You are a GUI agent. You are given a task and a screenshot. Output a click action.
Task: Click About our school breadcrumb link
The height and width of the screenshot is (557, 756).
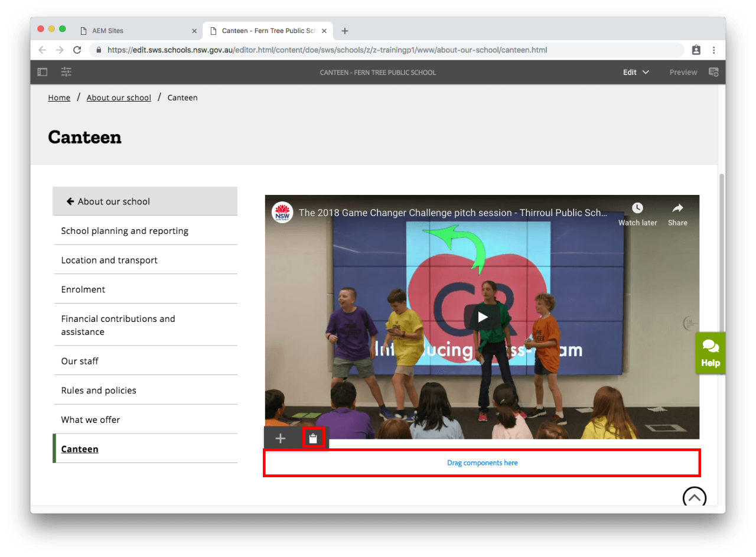tap(119, 97)
